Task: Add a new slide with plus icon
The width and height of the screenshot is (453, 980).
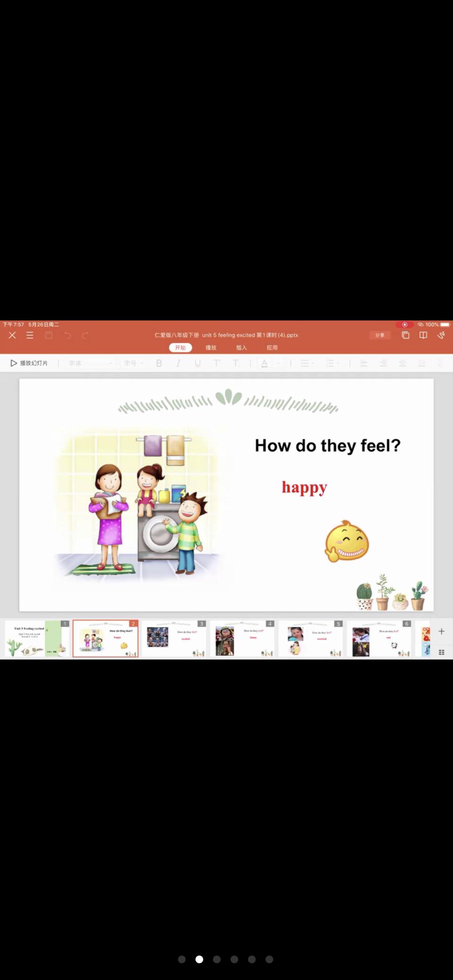Action: pyautogui.click(x=441, y=632)
